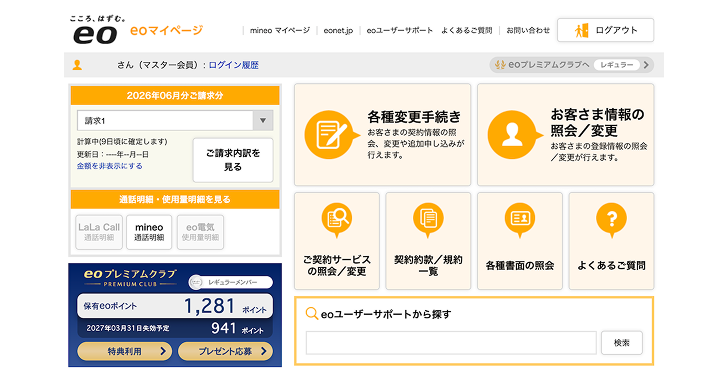Image resolution: width=728 pixels, height=382 pixels.
Task: Click the よくあるご質問 tile label
Action: point(611,265)
